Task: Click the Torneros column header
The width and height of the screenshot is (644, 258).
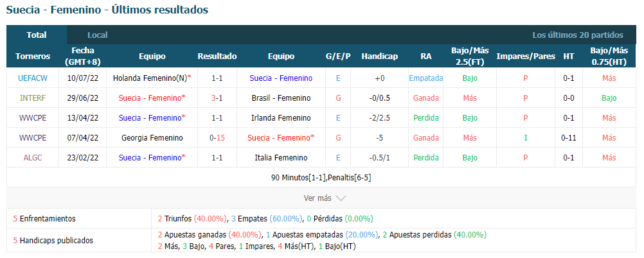Action: pyautogui.click(x=32, y=56)
